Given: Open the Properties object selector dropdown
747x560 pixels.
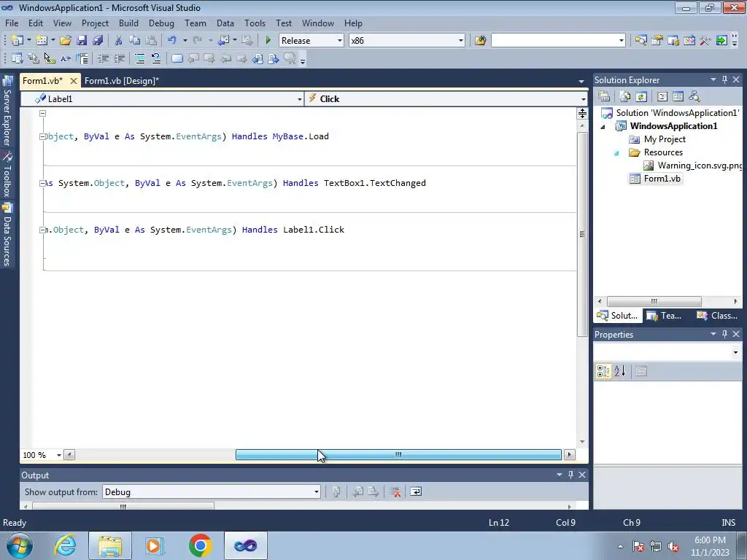Looking at the screenshot, I should pos(735,352).
